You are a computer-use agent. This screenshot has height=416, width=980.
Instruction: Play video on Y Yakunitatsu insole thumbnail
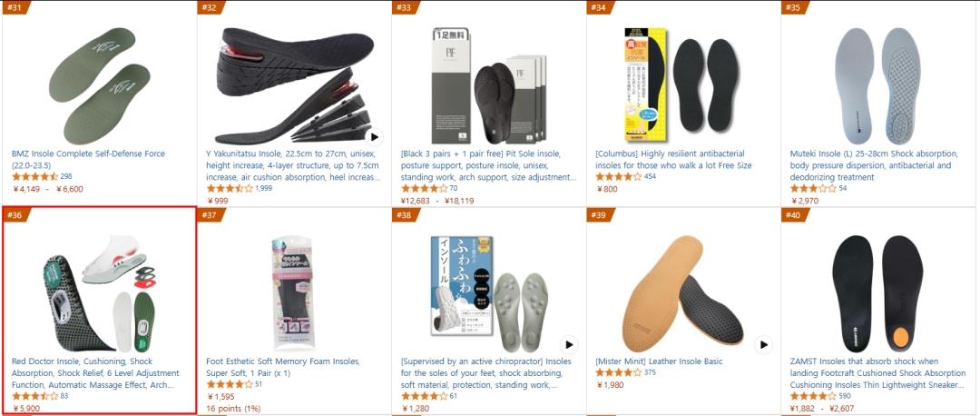[375, 137]
